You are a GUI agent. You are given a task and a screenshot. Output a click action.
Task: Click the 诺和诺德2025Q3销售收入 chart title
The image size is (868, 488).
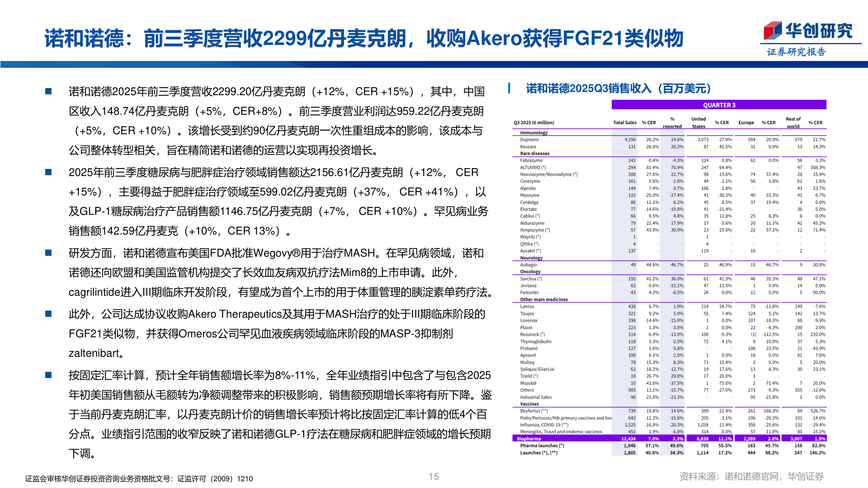618,89
